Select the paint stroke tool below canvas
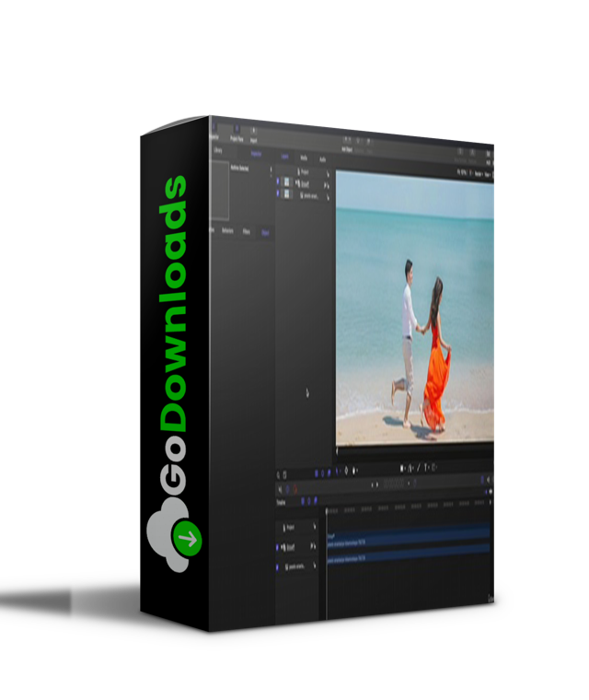589x700 pixels. click(x=417, y=469)
